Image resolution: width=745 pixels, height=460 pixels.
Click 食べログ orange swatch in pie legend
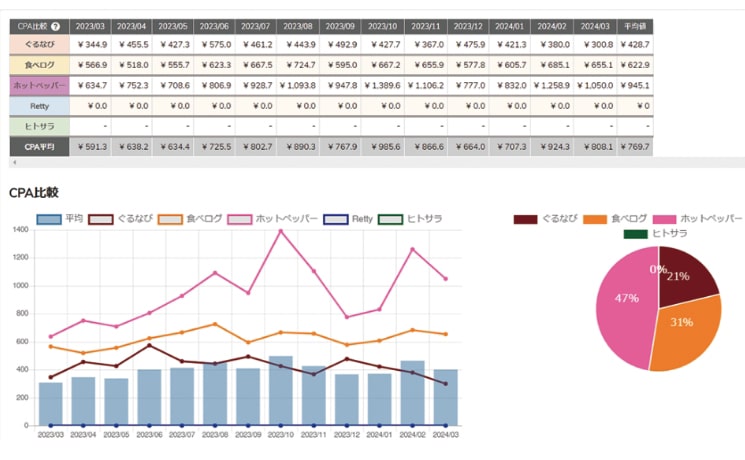coord(595,218)
